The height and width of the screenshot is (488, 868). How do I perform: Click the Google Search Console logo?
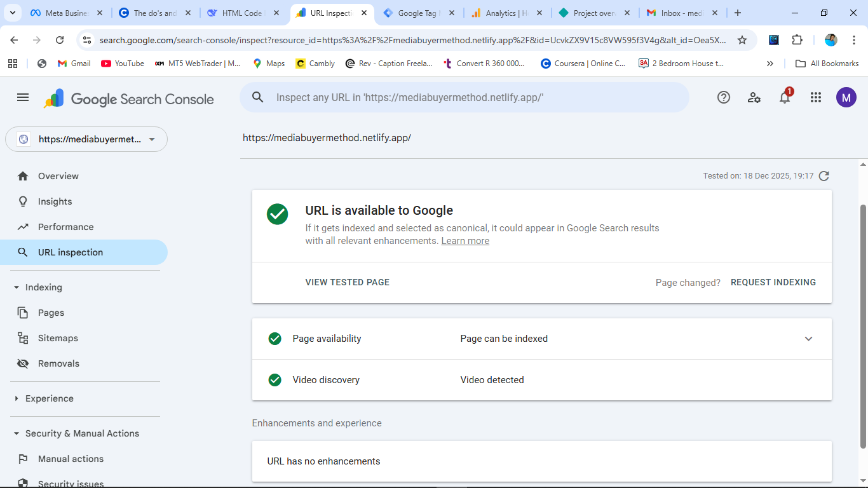(x=129, y=99)
